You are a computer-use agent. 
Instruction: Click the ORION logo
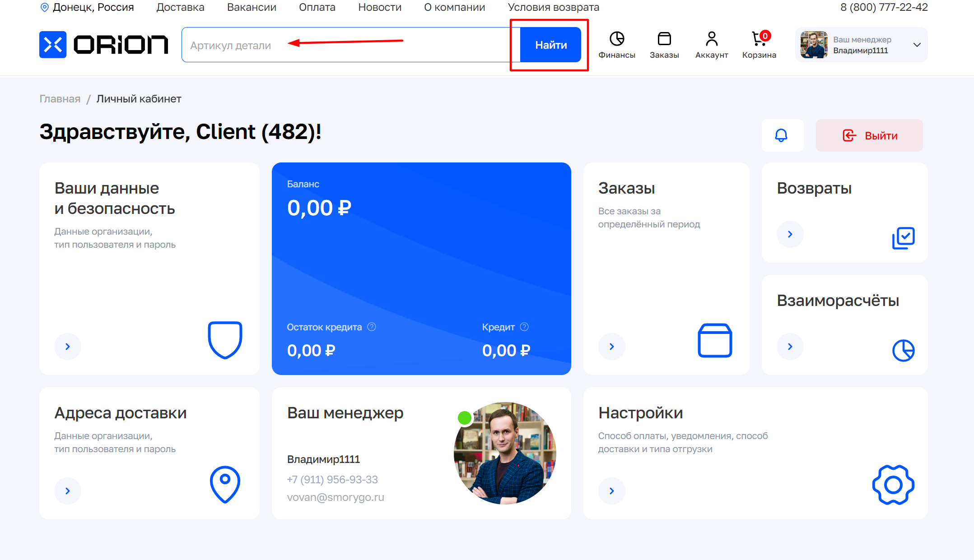[x=104, y=45]
